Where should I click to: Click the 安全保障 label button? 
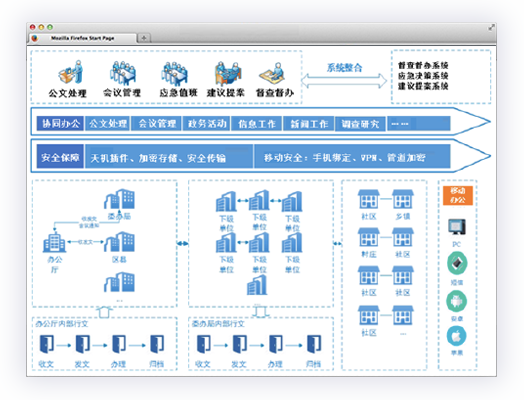[x=60, y=157]
